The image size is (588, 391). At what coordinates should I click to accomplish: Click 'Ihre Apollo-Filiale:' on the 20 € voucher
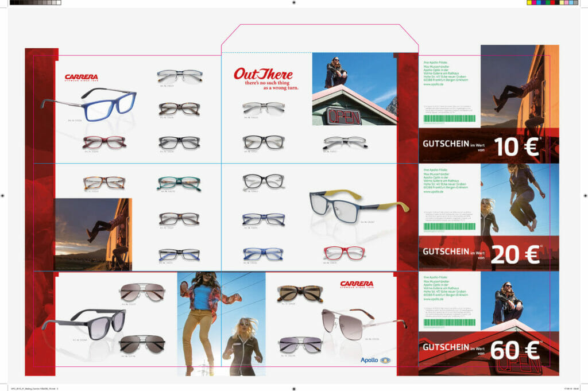(x=436, y=170)
